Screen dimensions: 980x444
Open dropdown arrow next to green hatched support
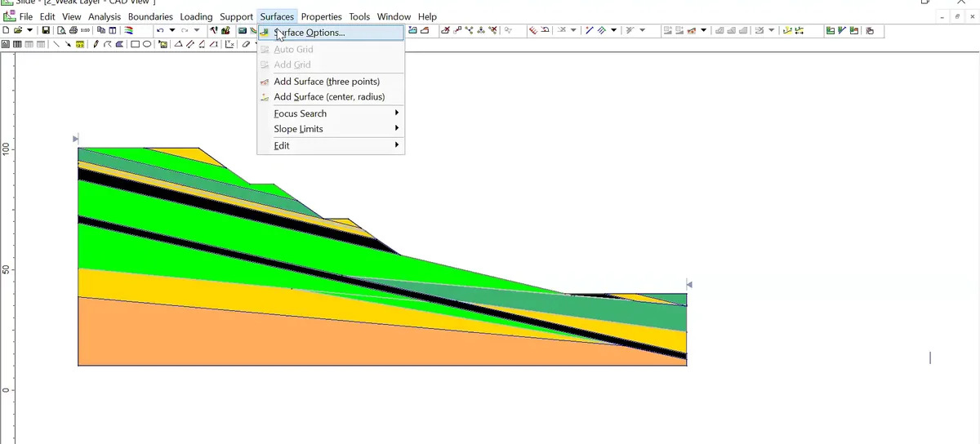point(613,31)
